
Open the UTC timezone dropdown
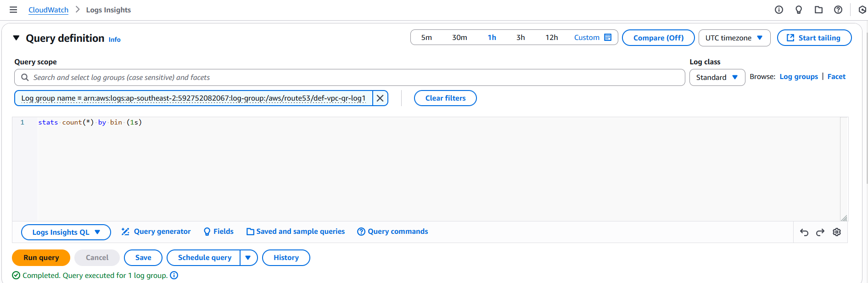(x=734, y=38)
